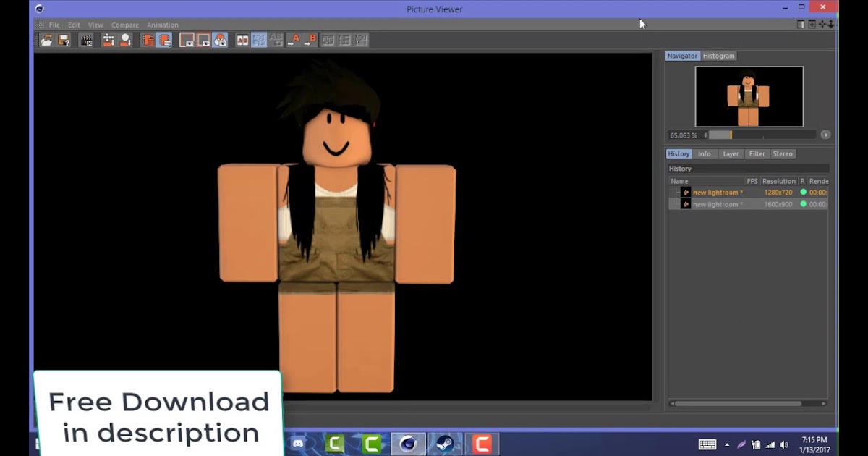
Task: Click the FPS column header
Action: click(752, 181)
